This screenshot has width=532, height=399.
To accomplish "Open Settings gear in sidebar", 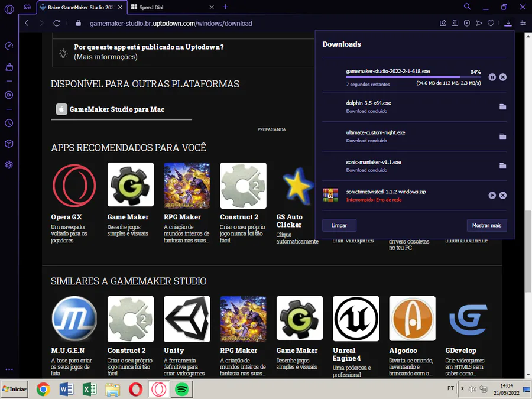I will (9, 165).
